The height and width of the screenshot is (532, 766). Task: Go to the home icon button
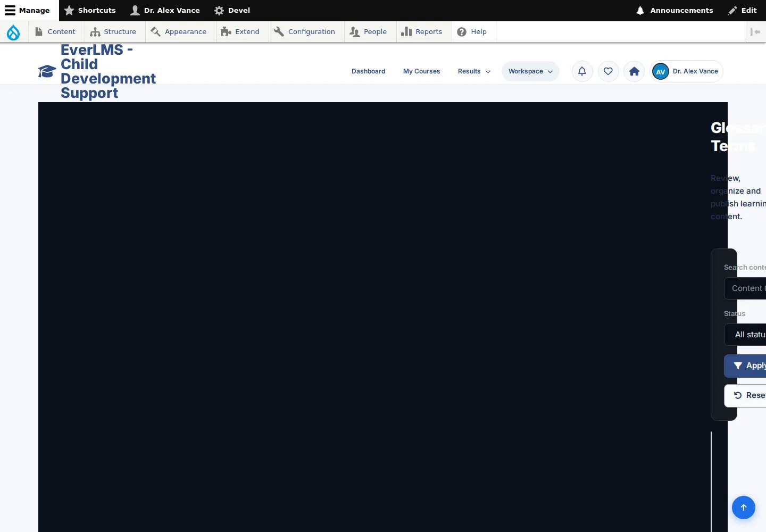(634, 71)
